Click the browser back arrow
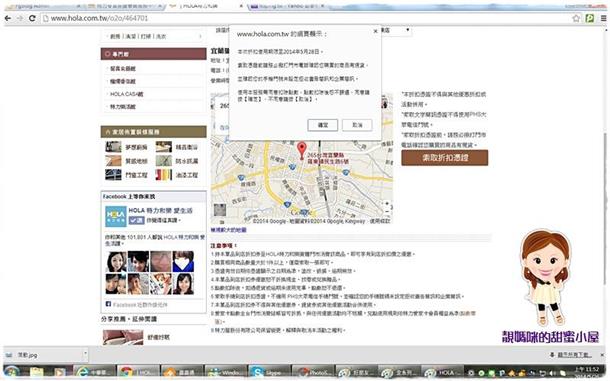Viewport: 610px width, 381px height. (7, 18)
